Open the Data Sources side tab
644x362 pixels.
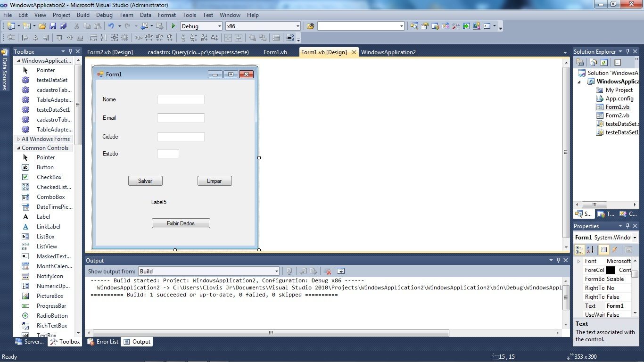point(5,69)
